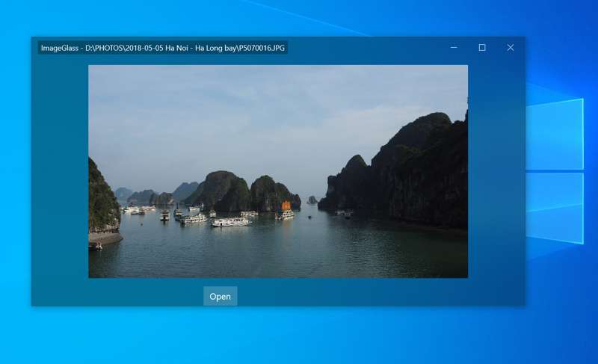Click the Windows logo on the desktop wallpaper

pyautogui.click(x=553, y=170)
